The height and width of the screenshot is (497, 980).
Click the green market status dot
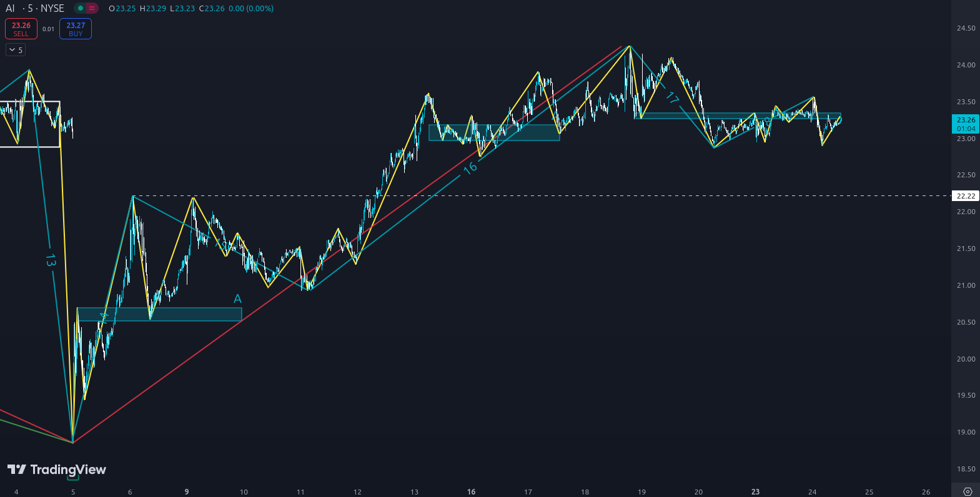pos(80,9)
